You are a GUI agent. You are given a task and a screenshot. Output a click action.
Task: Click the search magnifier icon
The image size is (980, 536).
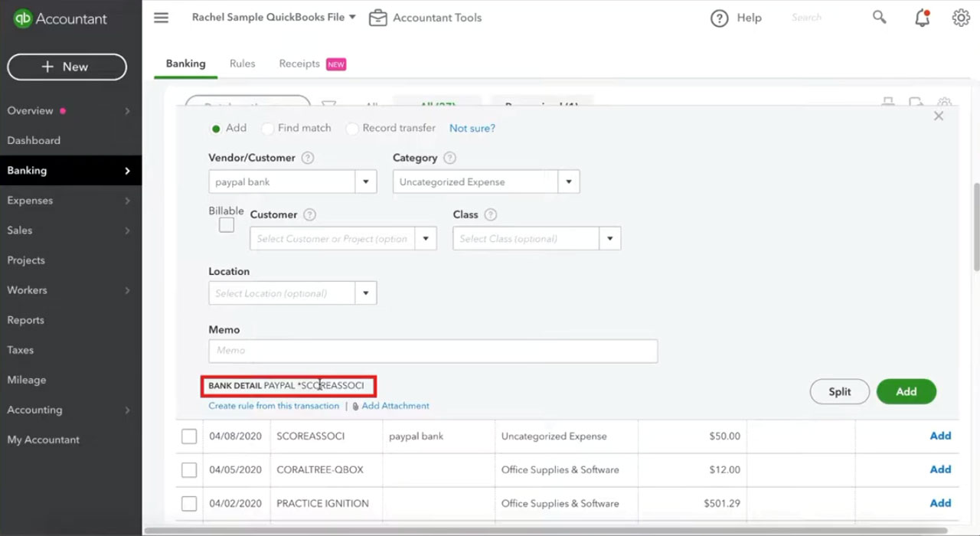(x=879, y=18)
